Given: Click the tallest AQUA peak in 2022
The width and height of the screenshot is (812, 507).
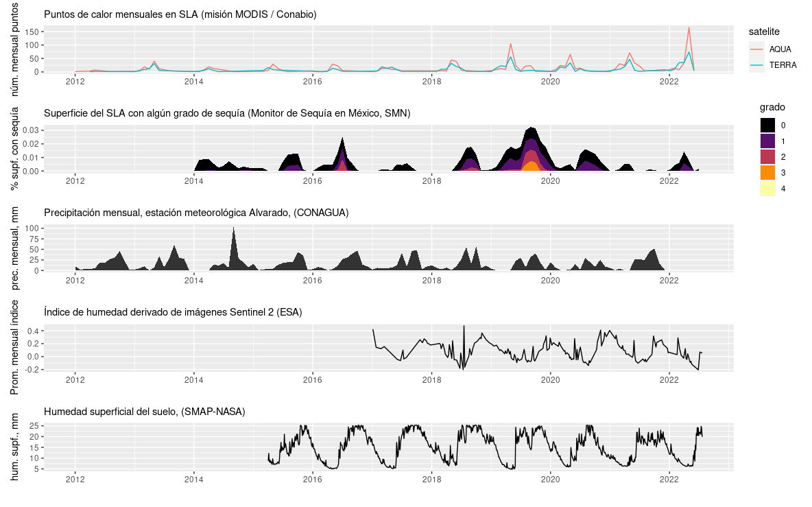Looking at the screenshot, I should [689, 29].
